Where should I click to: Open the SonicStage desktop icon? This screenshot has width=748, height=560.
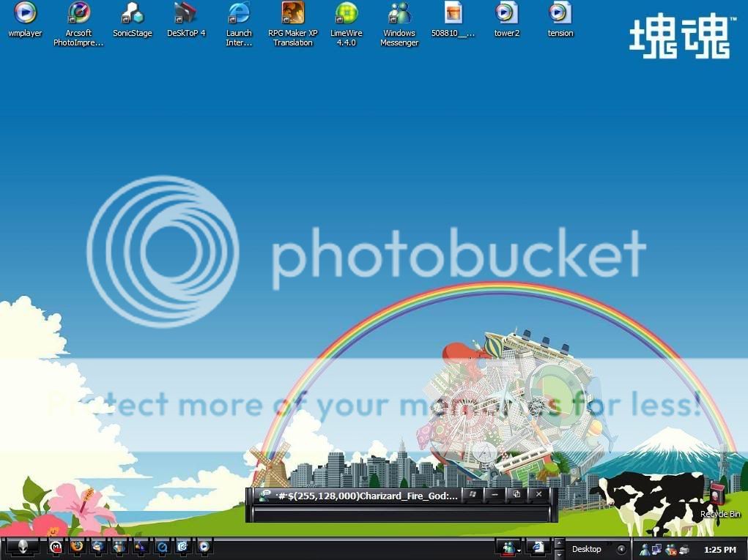(132, 13)
